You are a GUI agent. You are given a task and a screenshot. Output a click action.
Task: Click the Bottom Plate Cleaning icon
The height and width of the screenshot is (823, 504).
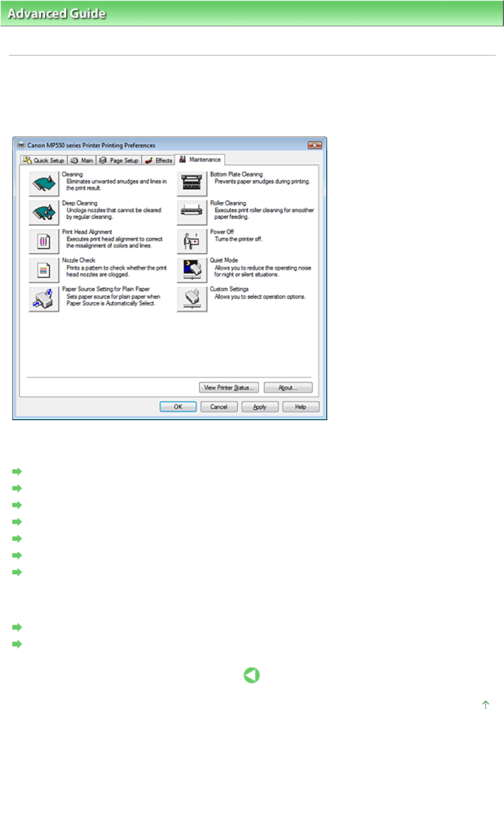click(x=192, y=184)
